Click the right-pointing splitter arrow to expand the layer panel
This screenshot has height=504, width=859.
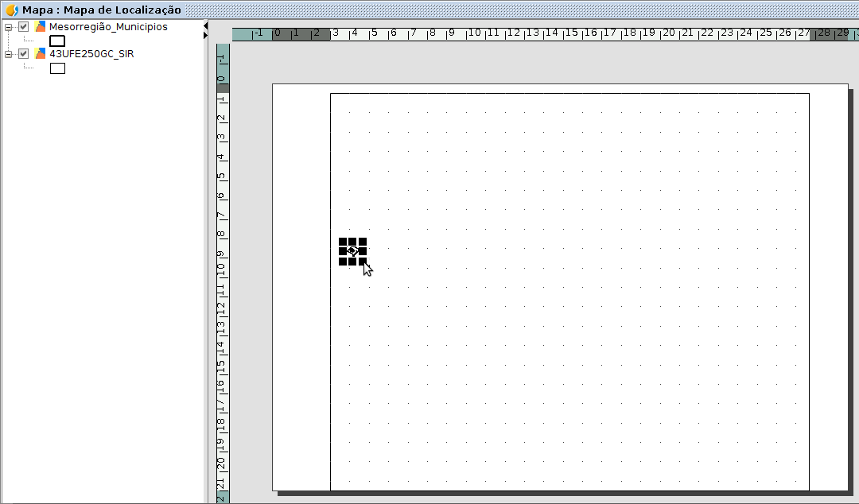tap(205, 36)
